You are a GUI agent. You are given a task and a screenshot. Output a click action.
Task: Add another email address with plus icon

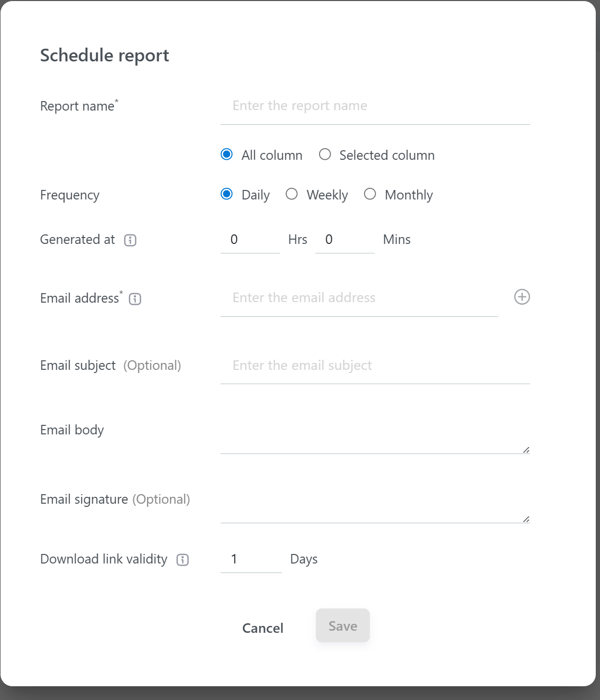coord(522,297)
